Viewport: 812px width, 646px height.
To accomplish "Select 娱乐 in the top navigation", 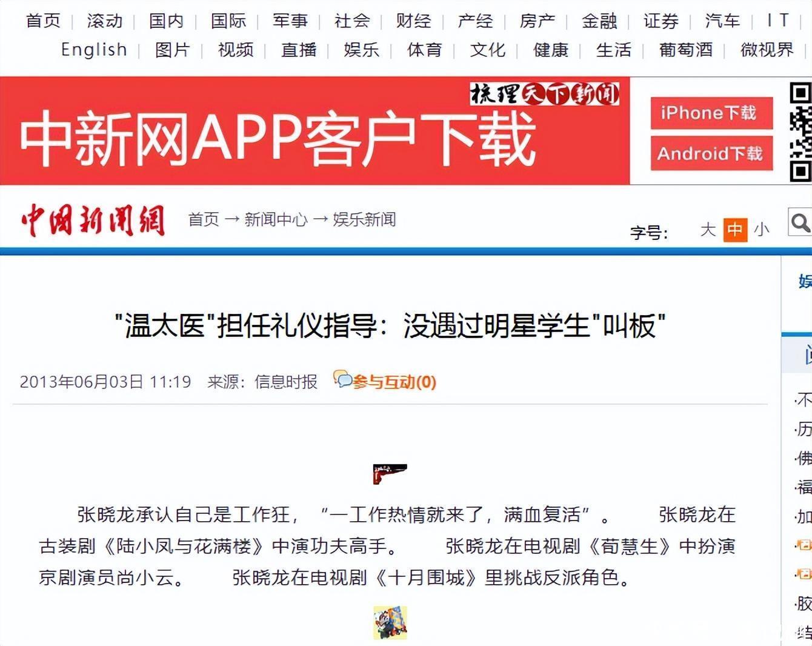I will point(361,50).
